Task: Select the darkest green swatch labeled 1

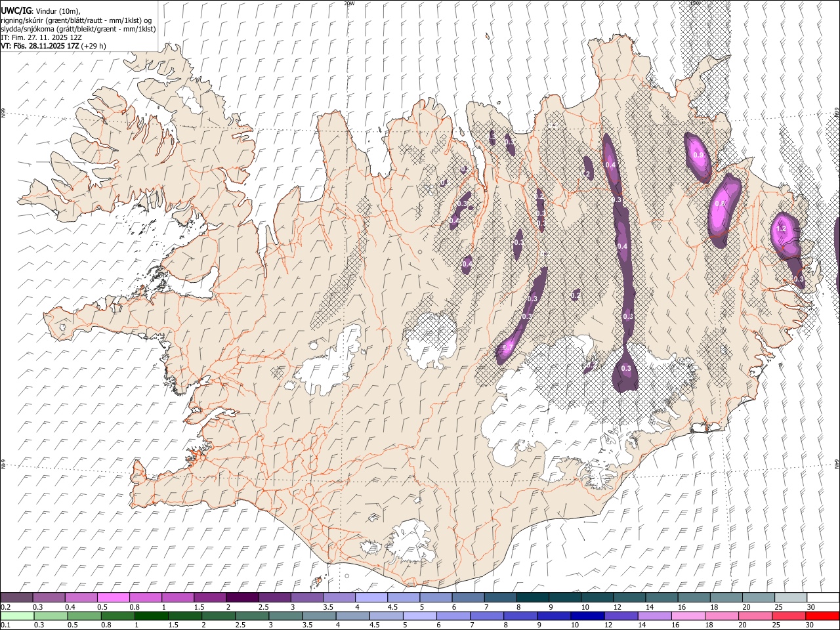Action: coord(152,616)
